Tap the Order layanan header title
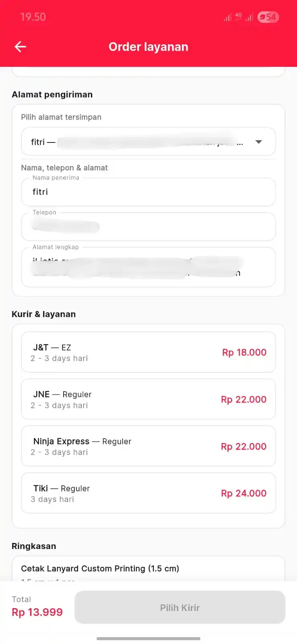The image size is (297, 644). [x=148, y=47]
